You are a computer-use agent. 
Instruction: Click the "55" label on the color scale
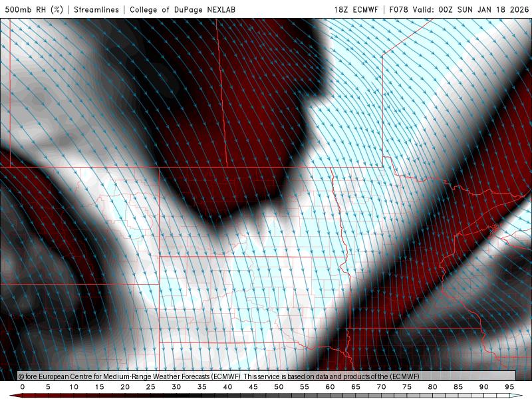pyautogui.click(x=305, y=387)
